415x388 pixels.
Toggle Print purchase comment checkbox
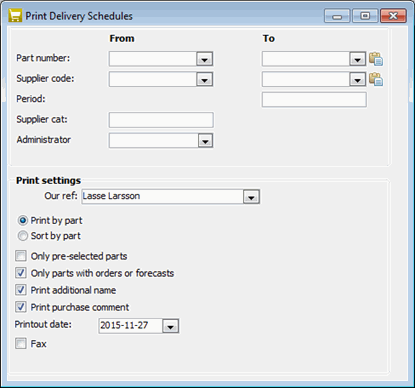coord(21,307)
